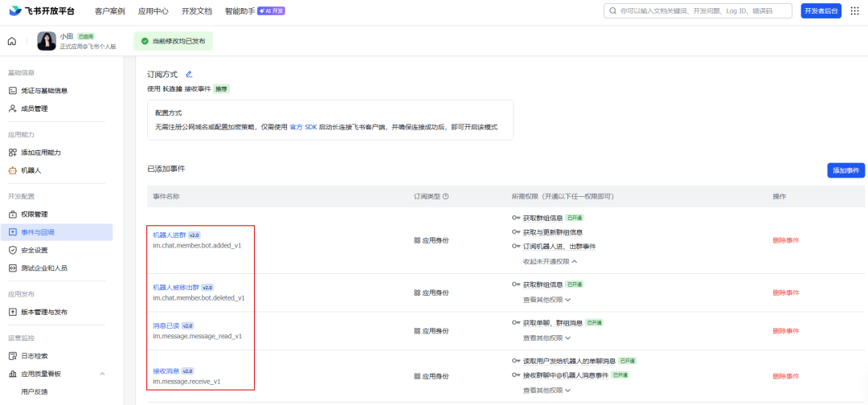
Task: Collapse the 应用质量看板 sidebar section
Action: click(x=102, y=374)
